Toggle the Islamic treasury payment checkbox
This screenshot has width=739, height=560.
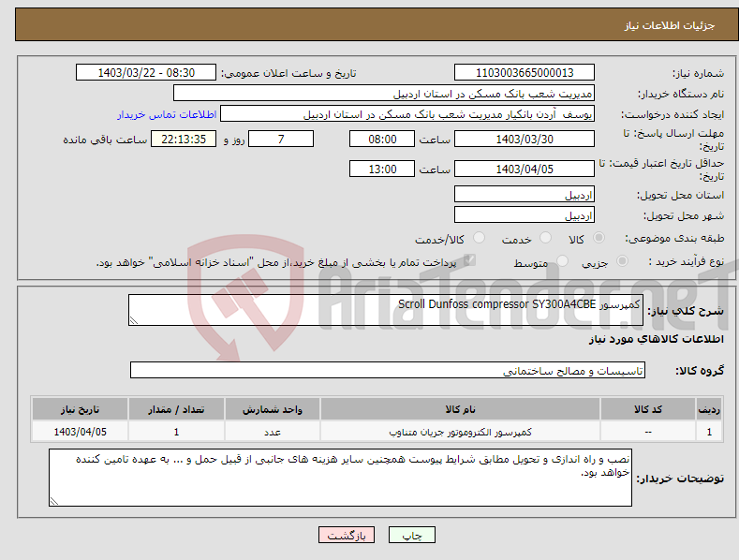tap(469, 260)
